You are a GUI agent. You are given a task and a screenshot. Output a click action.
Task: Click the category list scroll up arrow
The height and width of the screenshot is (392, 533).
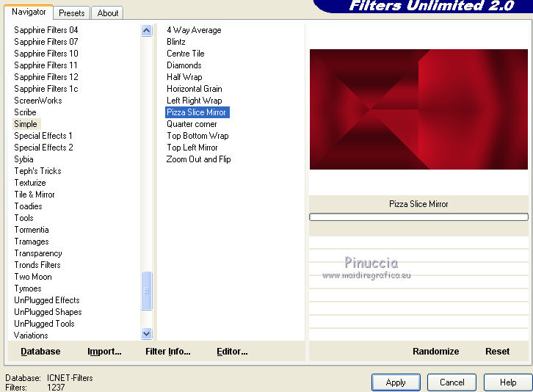(x=147, y=31)
